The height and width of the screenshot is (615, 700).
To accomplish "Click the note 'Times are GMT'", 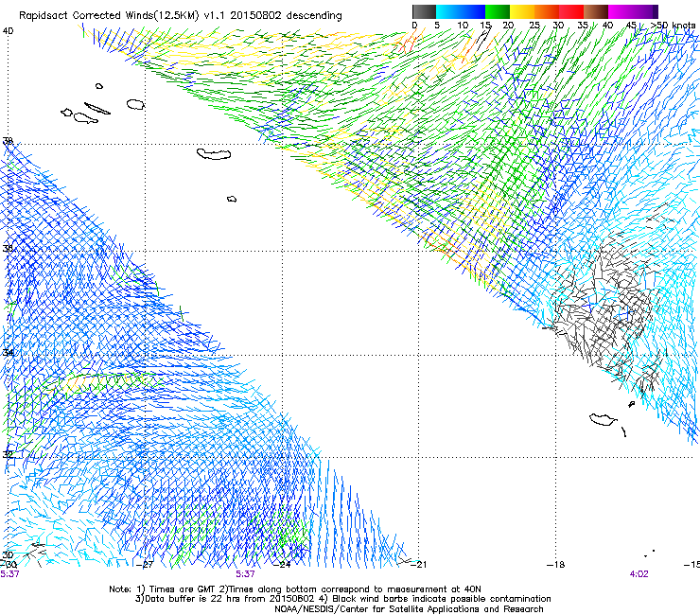I will [182, 589].
